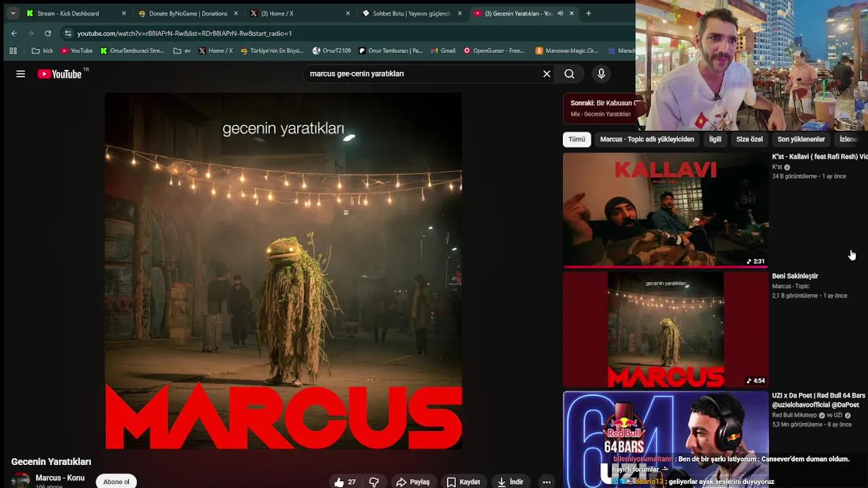The height and width of the screenshot is (488, 868).
Task: Open ev bookmark folder
Action: 182,50
